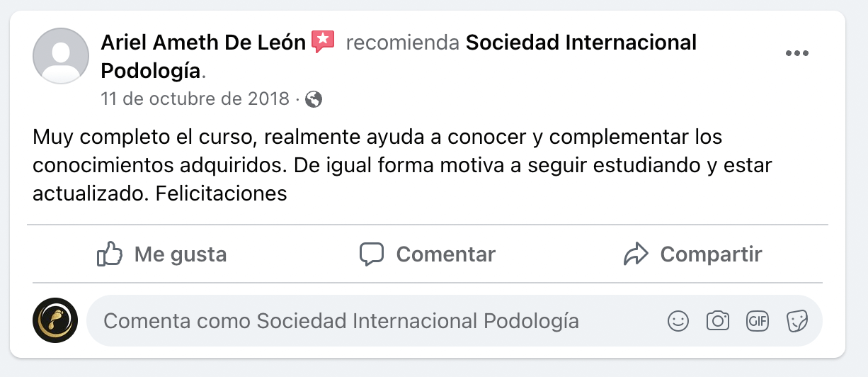This screenshot has height=377, width=868.
Task: Click the globe public privacy icon
Action: [x=314, y=99]
